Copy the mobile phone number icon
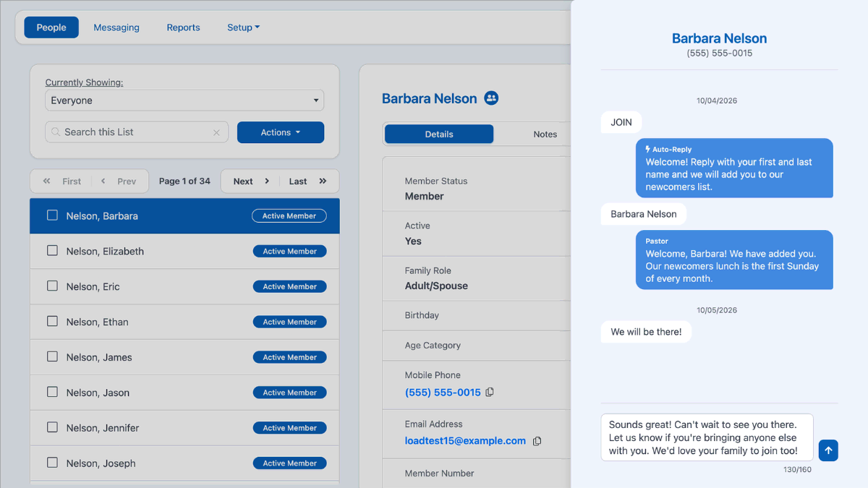 [x=490, y=392]
